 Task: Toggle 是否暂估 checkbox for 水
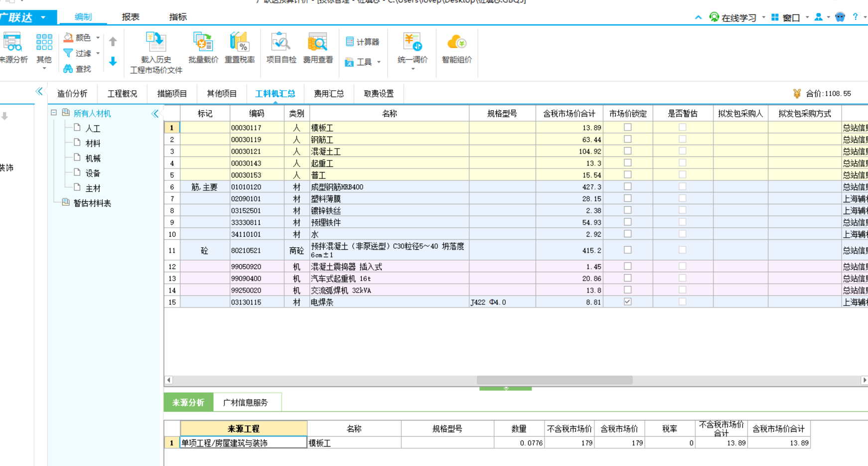[x=683, y=234]
